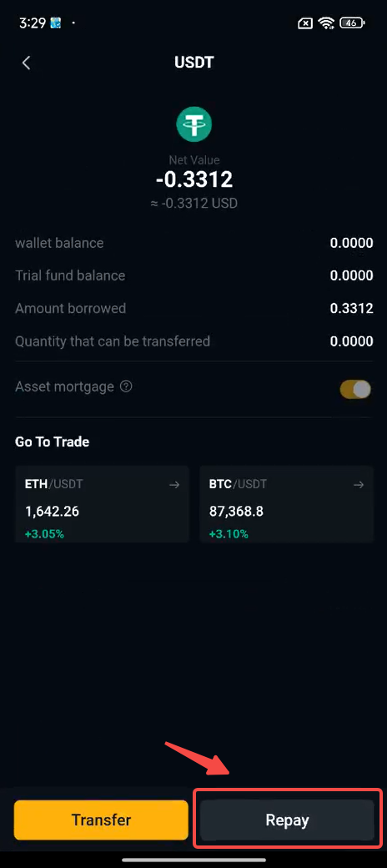Select the Amount borrowed row

[x=193, y=308]
